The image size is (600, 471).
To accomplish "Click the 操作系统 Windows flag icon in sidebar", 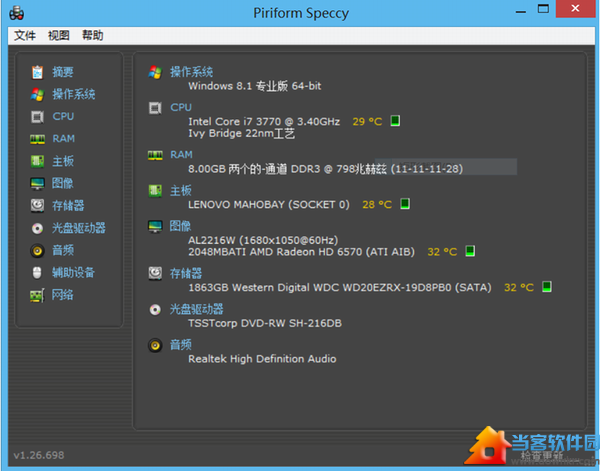I will (38, 94).
